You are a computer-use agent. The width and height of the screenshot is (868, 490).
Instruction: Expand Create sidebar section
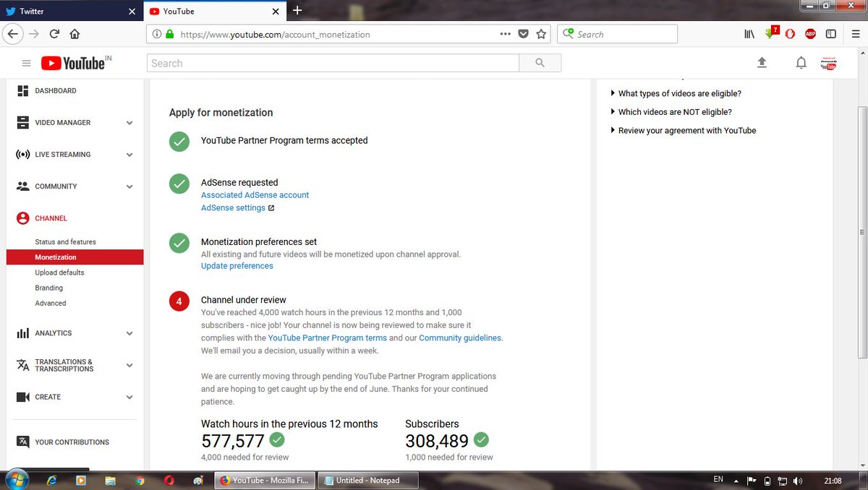129,397
